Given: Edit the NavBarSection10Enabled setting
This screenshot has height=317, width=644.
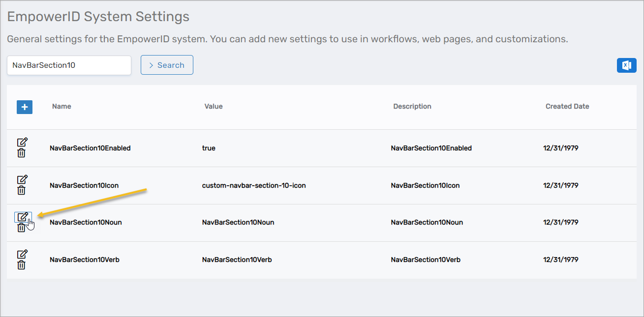Looking at the screenshot, I should (x=22, y=142).
